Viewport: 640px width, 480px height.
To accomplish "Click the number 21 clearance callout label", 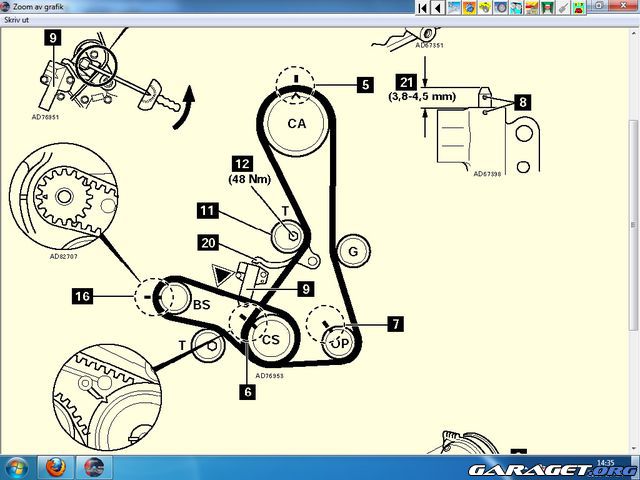I will point(405,81).
